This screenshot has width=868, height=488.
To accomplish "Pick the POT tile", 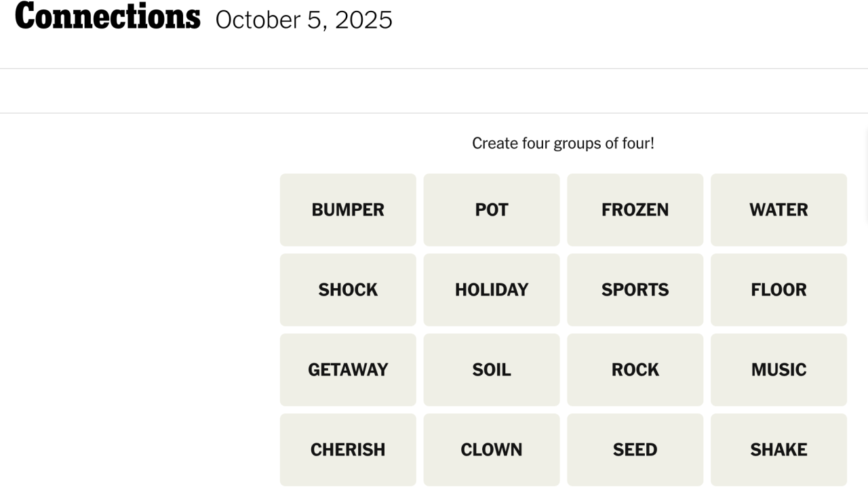I will pyautogui.click(x=492, y=209).
